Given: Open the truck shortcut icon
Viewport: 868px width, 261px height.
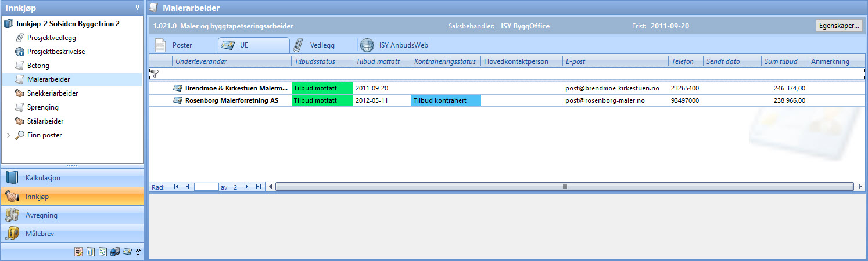Looking at the screenshot, I should point(114,252).
